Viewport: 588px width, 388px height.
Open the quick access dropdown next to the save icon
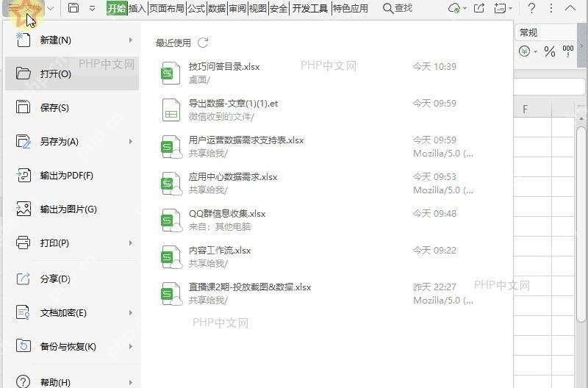(93, 9)
